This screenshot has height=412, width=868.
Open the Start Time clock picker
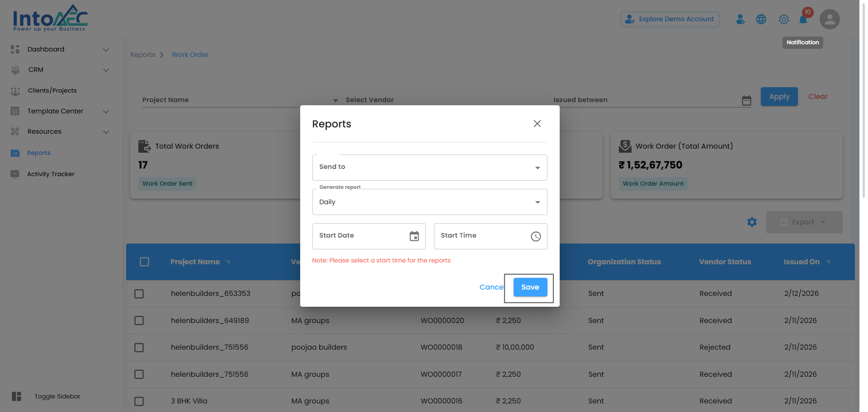pos(536,236)
